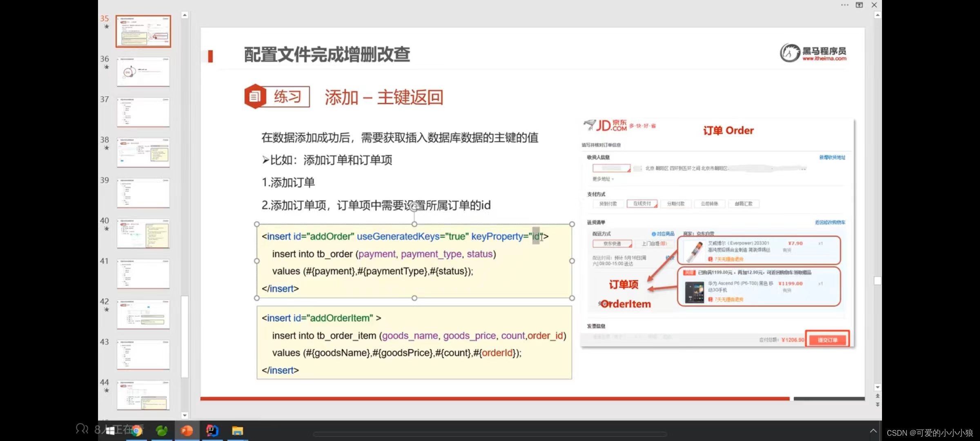Click animation star beside slide 35
This screenshot has height=441, width=980.
[107, 27]
